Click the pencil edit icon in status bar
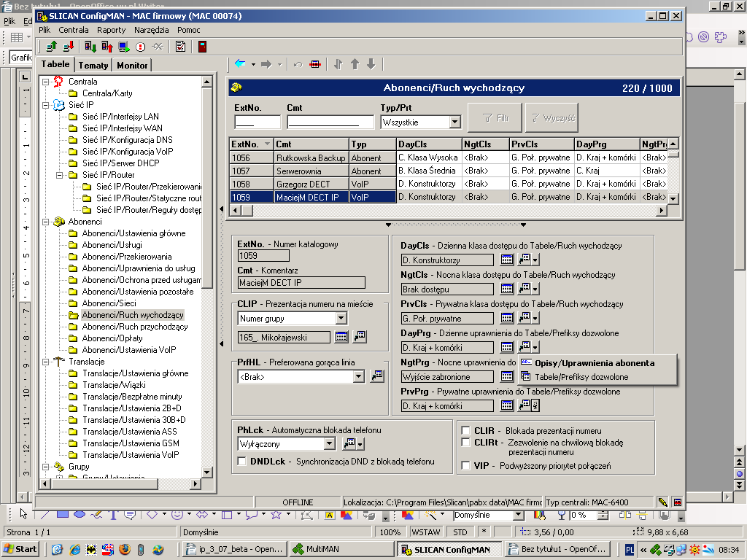Image resolution: width=747 pixels, height=560 pixels. [662, 502]
